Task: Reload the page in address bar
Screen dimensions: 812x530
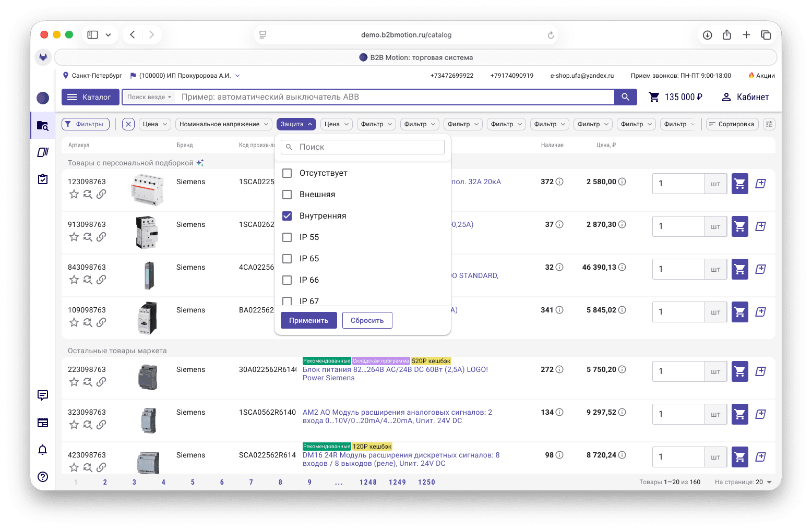Action: tap(551, 35)
